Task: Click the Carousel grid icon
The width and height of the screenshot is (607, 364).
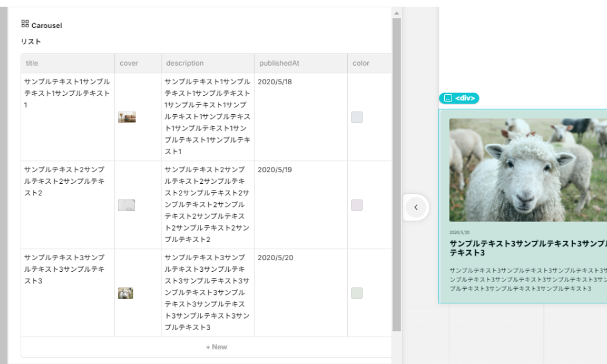Action: point(25,24)
